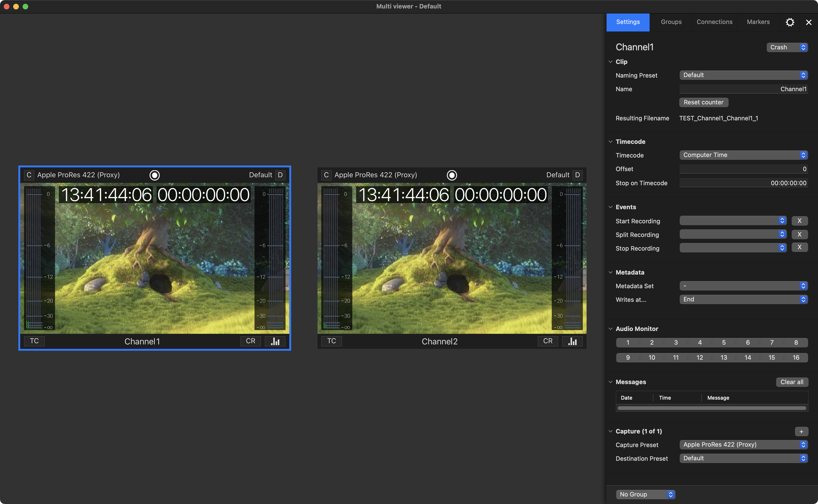Collapse the Capture (1 of 1) section

pyautogui.click(x=611, y=431)
